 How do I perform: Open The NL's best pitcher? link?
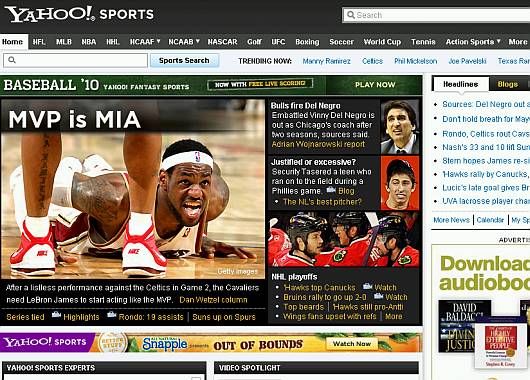pos(322,202)
